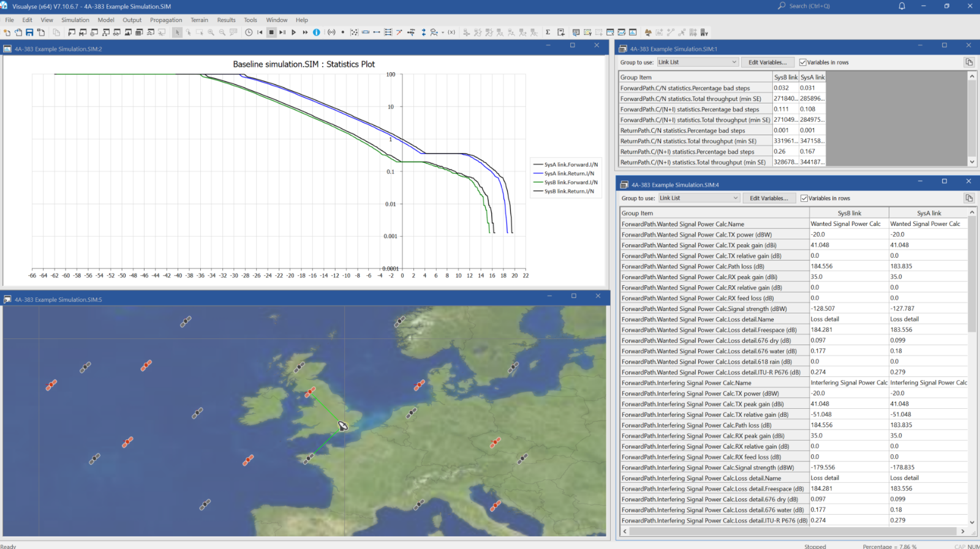The width and height of the screenshot is (980, 549).
Task: Click Edit Variables button in SIM:1 window
Action: (767, 62)
